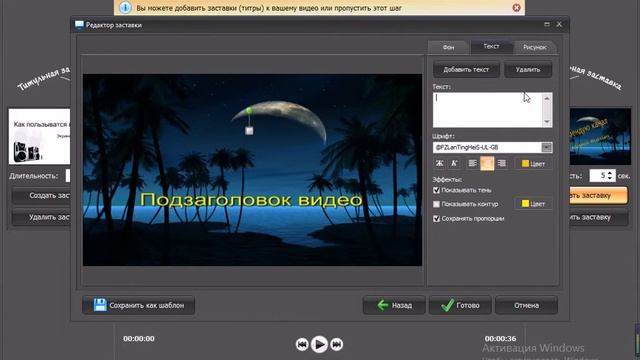Toggle the Показывать тень checkbox
Viewport: 640px width, 360px height.
(436, 190)
